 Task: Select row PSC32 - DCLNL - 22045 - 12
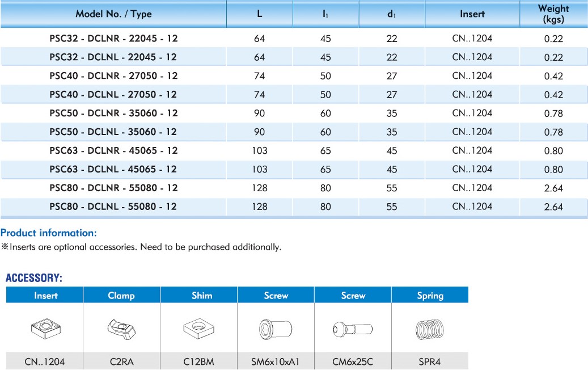pos(294,57)
